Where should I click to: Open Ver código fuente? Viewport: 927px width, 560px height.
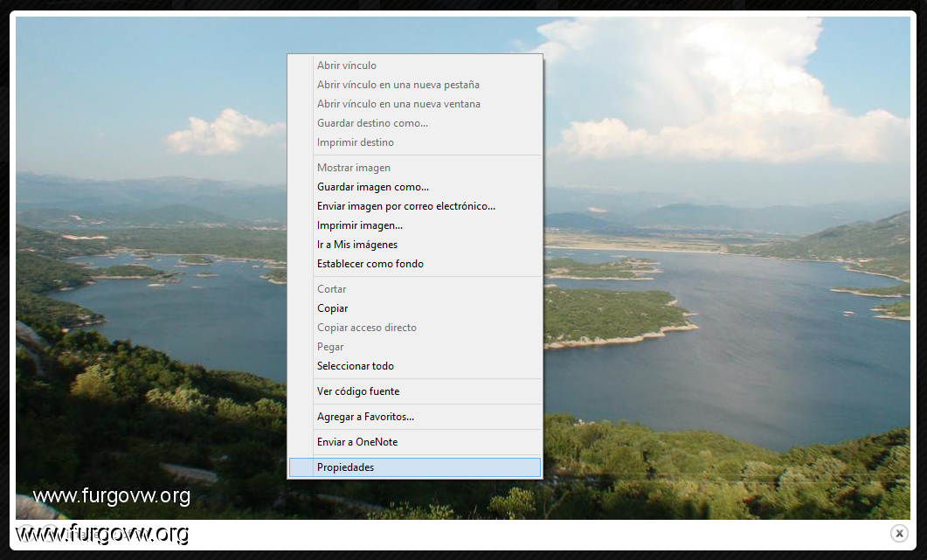415,391
